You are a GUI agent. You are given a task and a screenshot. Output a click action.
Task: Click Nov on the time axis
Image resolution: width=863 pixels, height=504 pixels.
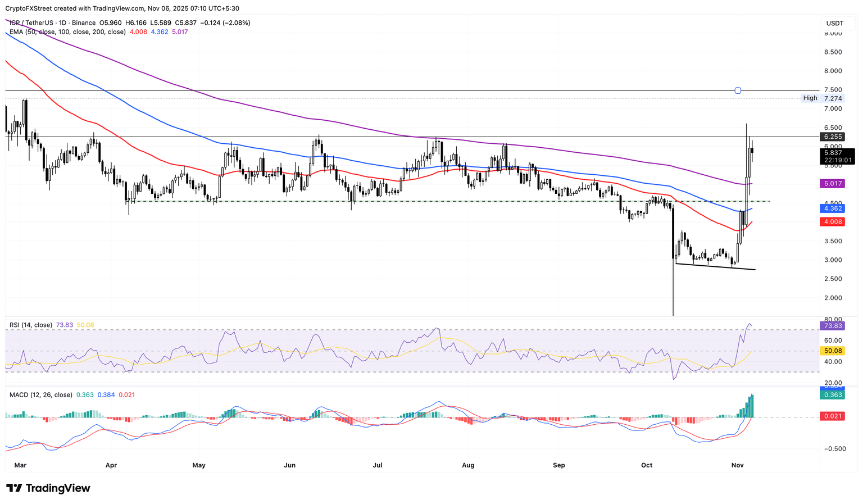[x=737, y=465]
